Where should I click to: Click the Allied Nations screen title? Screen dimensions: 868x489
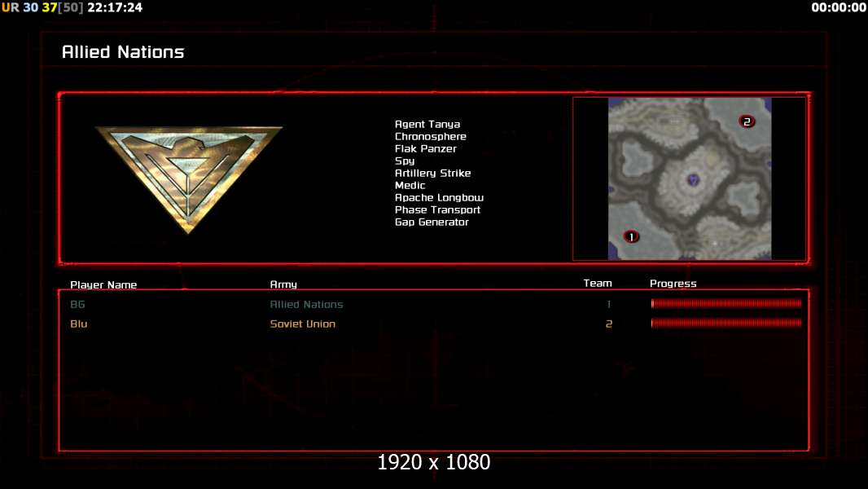(x=123, y=52)
